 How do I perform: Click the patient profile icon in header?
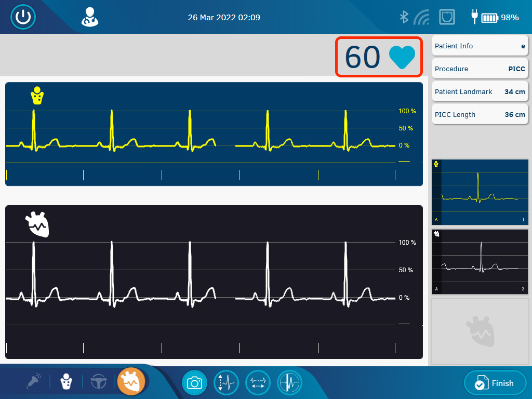click(x=89, y=17)
